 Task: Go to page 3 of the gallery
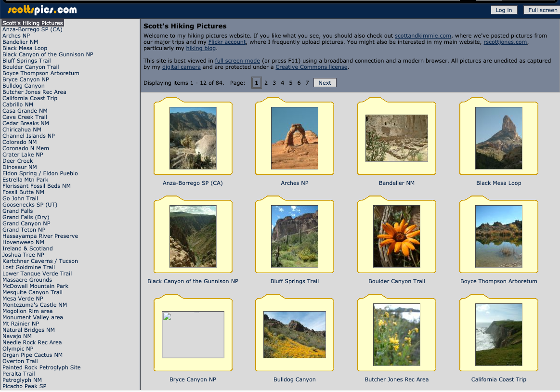pyautogui.click(x=274, y=82)
